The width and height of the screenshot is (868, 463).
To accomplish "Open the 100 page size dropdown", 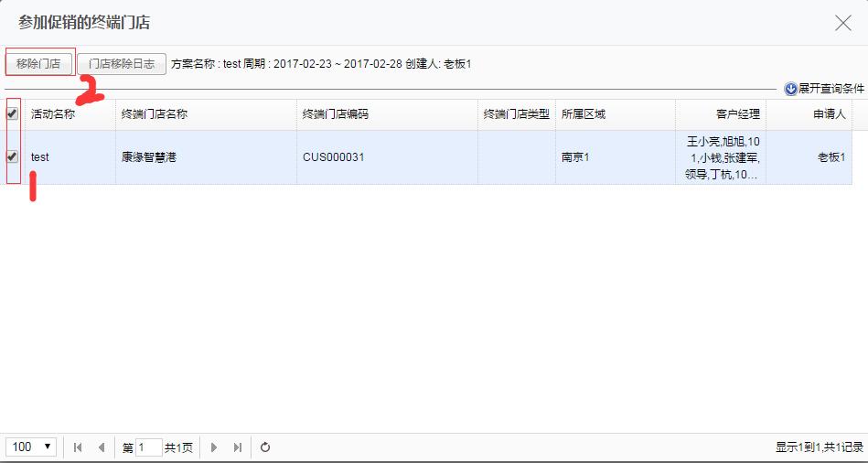I will click(32, 447).
